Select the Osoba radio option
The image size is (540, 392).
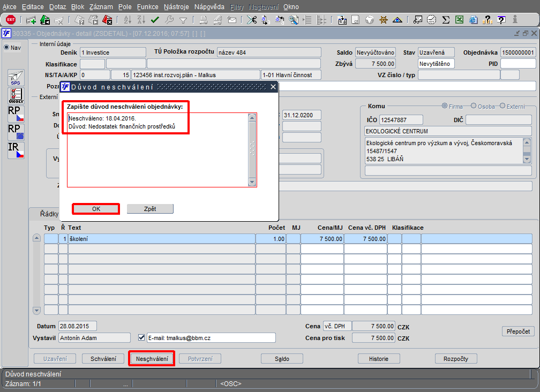[474, 105]
